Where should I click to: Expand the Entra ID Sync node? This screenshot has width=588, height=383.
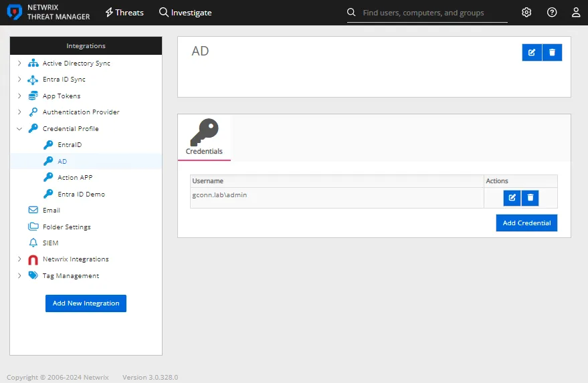click(x=19, y=79)
